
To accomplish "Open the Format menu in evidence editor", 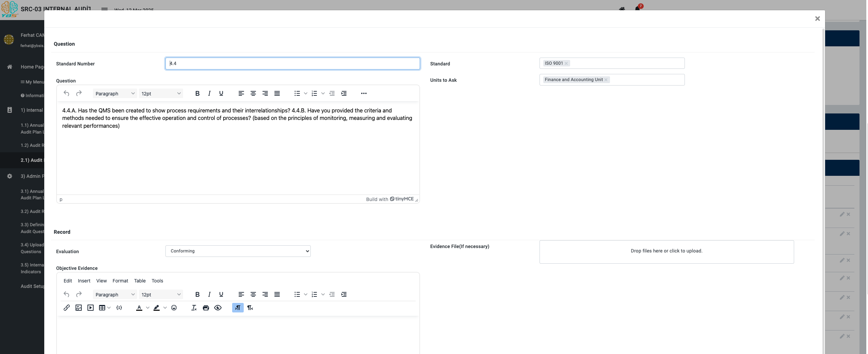I will pyautogui.click(x=120, y=281).
